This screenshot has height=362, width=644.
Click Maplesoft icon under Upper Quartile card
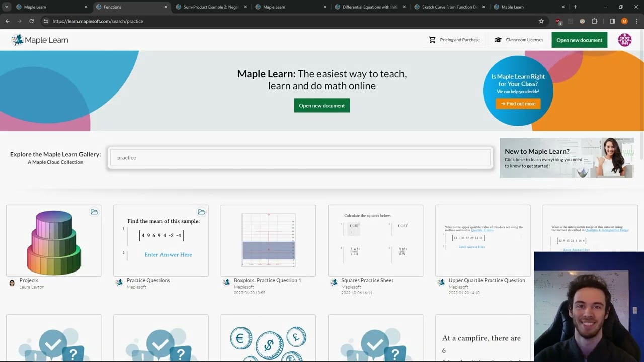pos(441,283)
